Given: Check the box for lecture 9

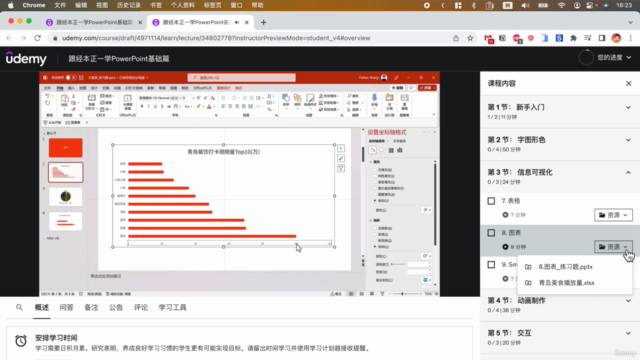Looking at the screenshot, I should click(491, 264).
